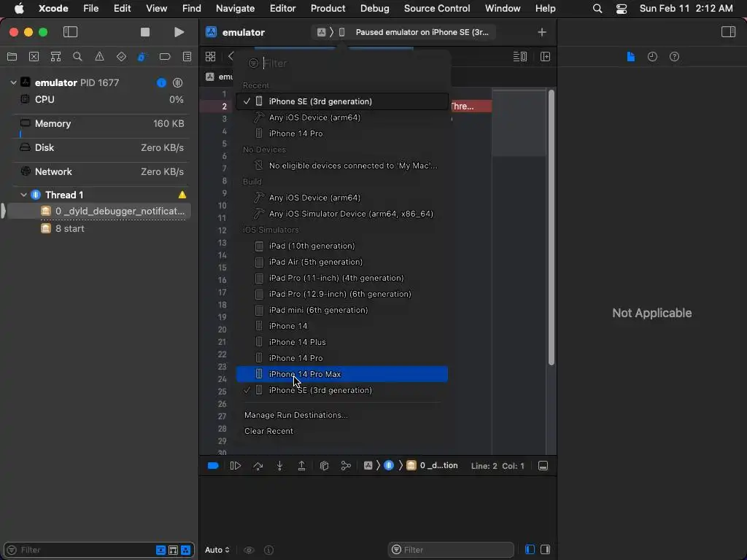Image resolution: width=747 pixels, height=560 pixels.
Task: Open the Source Control navigator
Action: (34, 57)
